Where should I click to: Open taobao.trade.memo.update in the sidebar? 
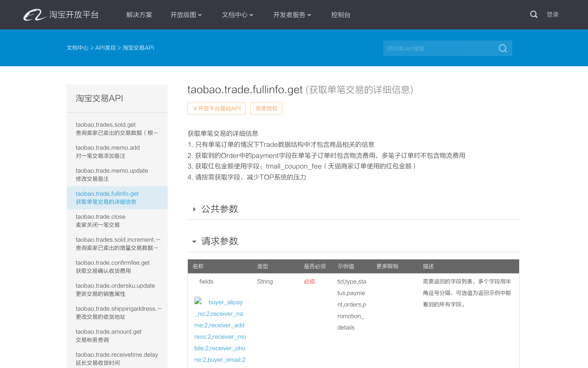117,175
